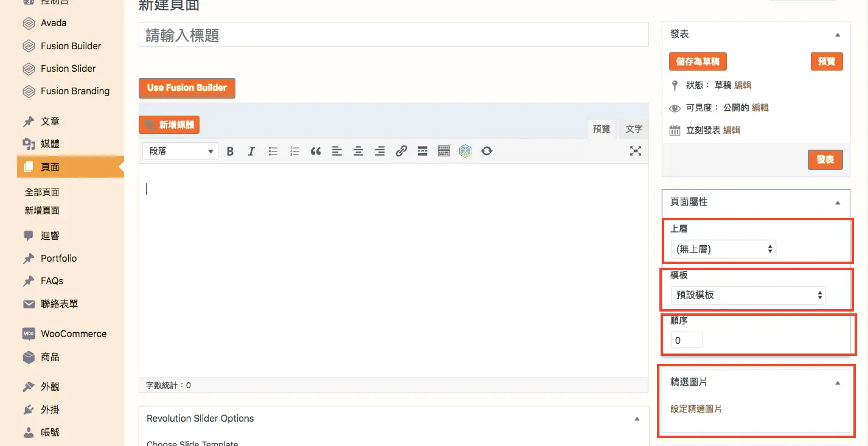868x446 pixels.
Task: Insert a numbered list
Action: point(294,152)
